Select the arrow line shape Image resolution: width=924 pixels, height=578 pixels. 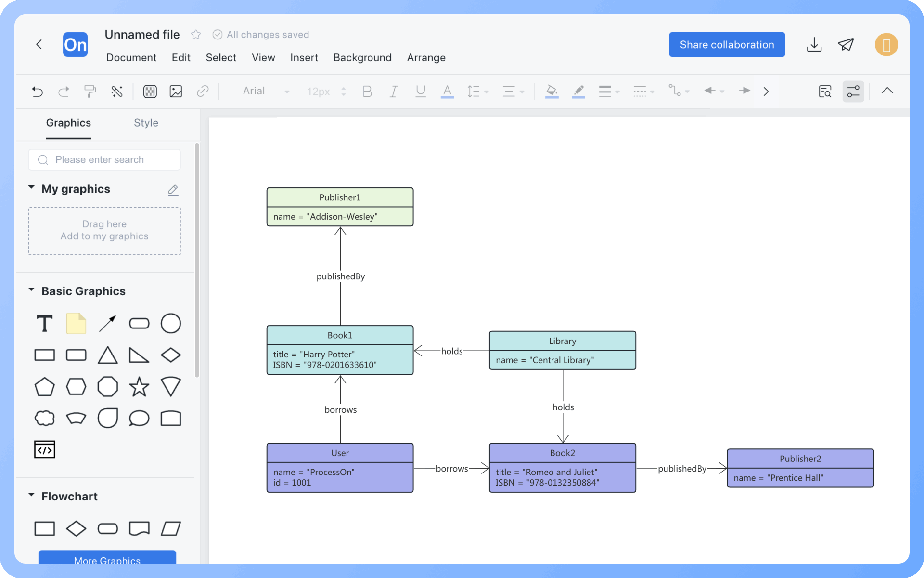[107, 324]
